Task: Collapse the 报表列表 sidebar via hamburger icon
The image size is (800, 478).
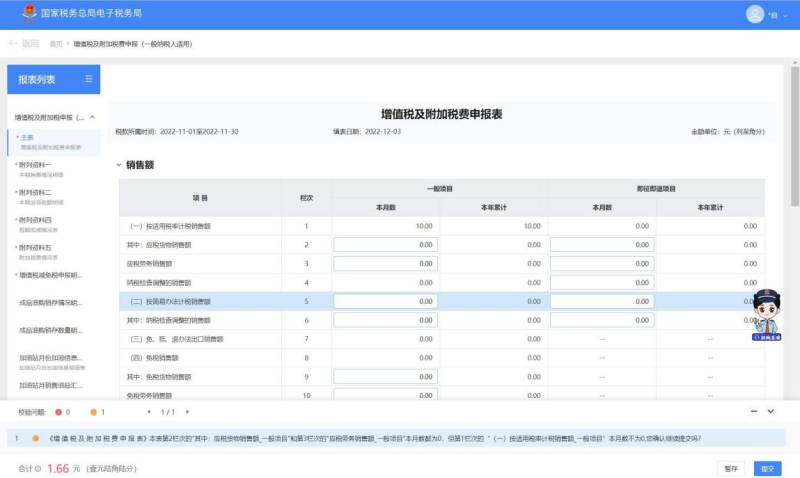Action: pos(89,79)
